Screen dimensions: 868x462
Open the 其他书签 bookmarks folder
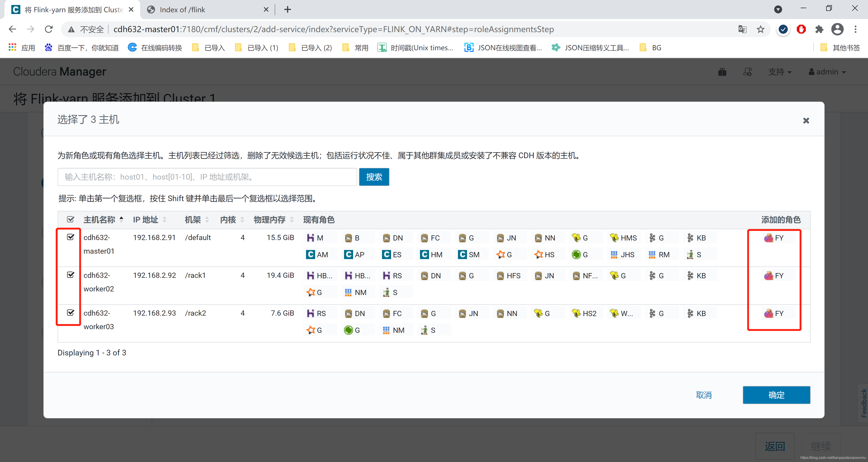coord(840,48)
